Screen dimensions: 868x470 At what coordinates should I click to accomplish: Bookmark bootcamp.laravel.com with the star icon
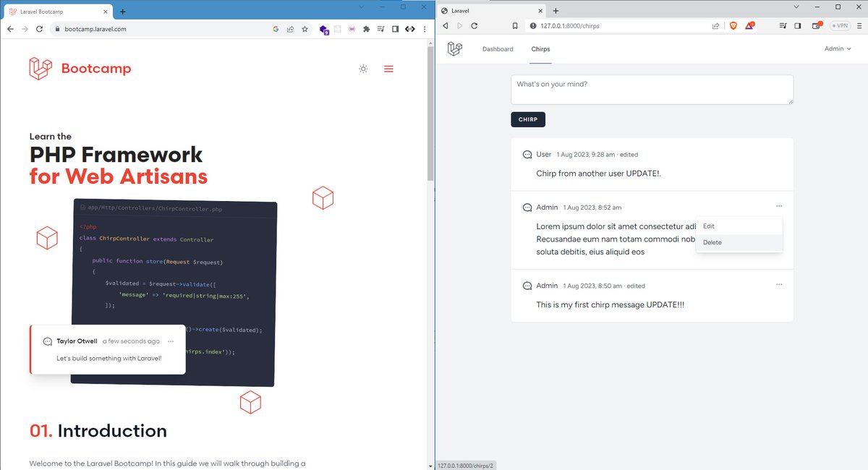[x=305, y=29]
